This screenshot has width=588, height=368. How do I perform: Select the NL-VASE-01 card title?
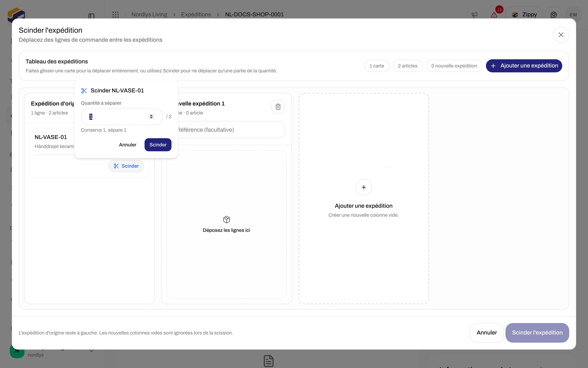point(51,137)
